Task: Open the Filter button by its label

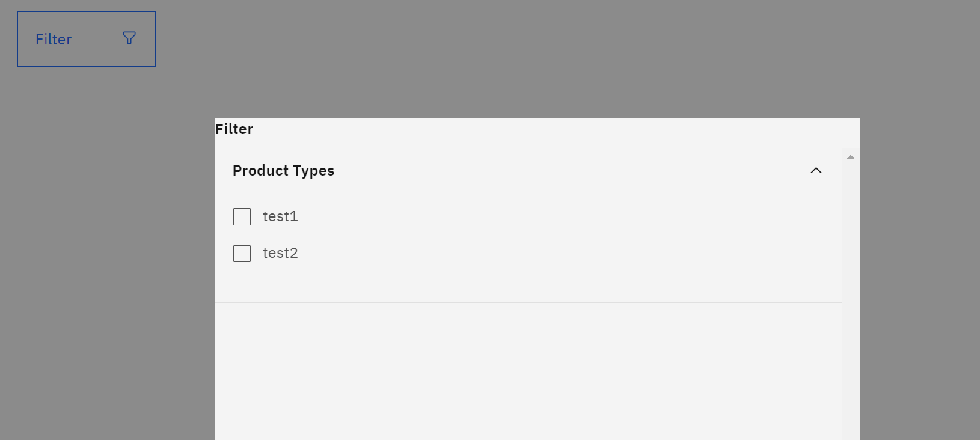Action: click(54, 40)
